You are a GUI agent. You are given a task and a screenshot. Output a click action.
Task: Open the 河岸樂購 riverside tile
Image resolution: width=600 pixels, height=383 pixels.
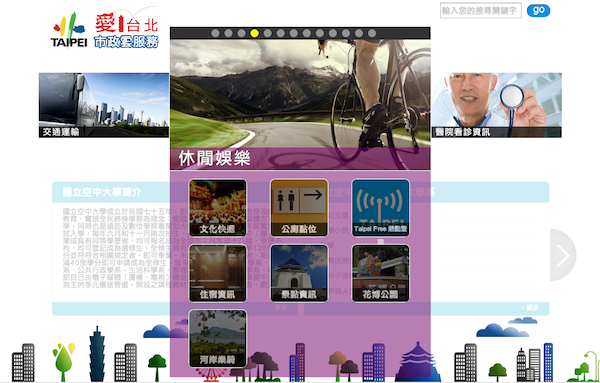coord(217,339)
